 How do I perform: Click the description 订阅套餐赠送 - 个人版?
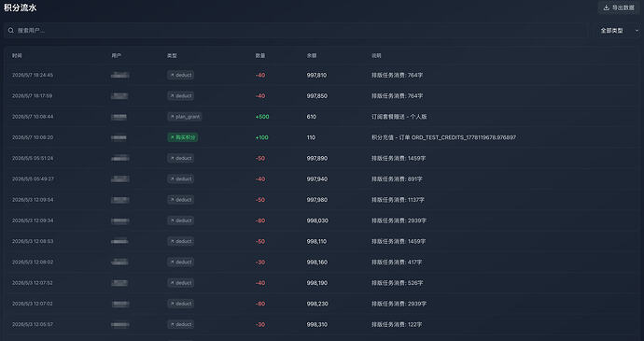coord(399,117)
